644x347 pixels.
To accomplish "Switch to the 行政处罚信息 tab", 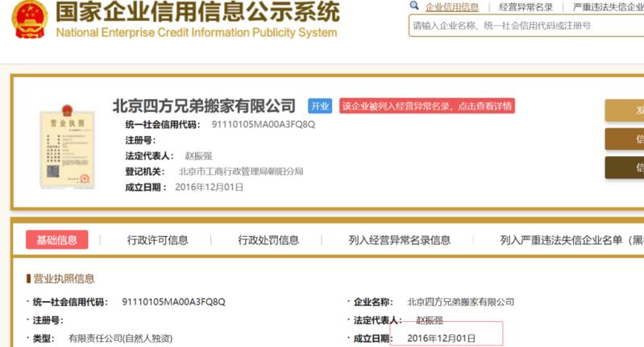I will click(x=268, y=240).
